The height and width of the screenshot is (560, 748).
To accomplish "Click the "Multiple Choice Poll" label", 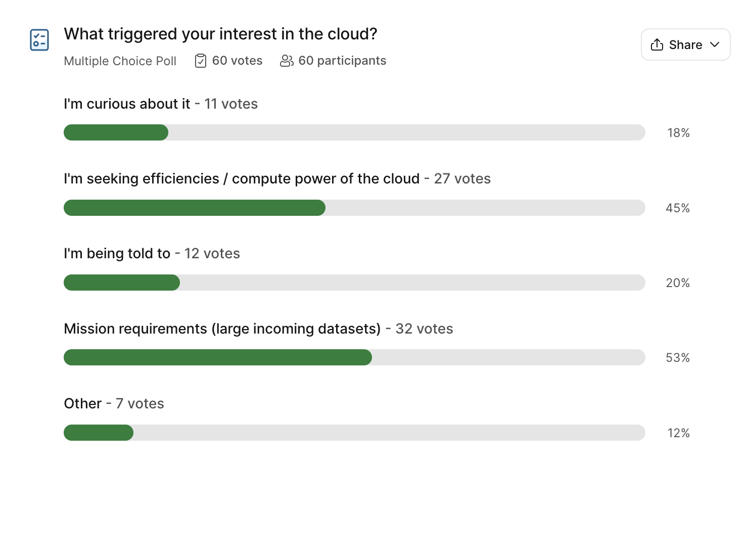I will (x=120, y=61).
